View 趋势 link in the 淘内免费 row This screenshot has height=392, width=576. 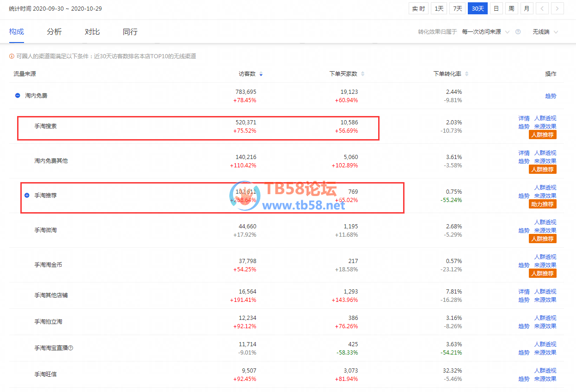[x=551, y=96]
